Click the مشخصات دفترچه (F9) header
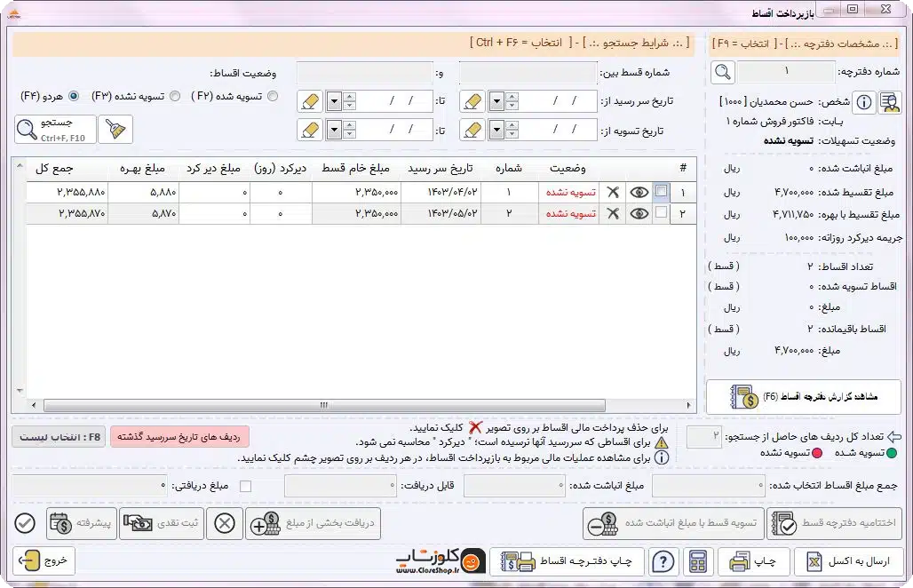The image size is (913, 588). pyautogui.click(x=805, y=44)
